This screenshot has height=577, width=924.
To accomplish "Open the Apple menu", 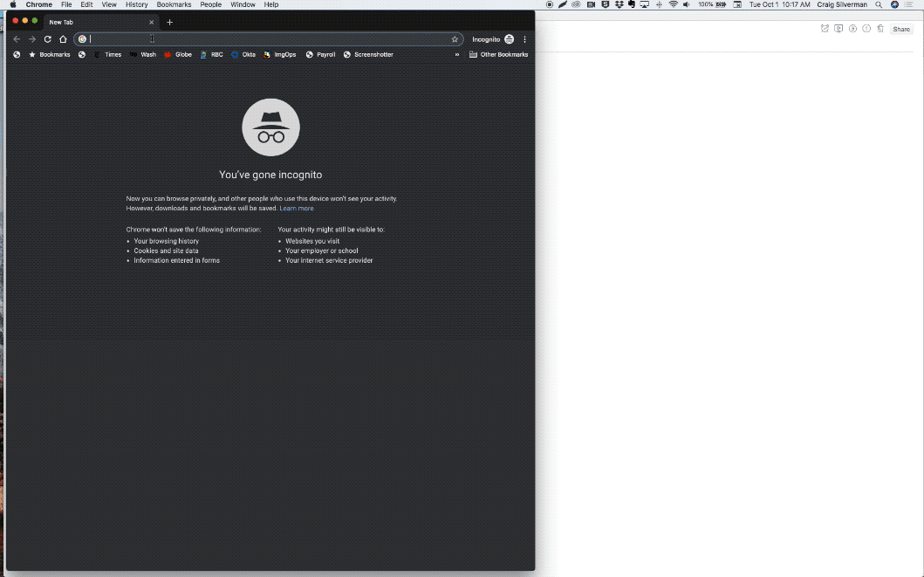I will click(13, 4).
